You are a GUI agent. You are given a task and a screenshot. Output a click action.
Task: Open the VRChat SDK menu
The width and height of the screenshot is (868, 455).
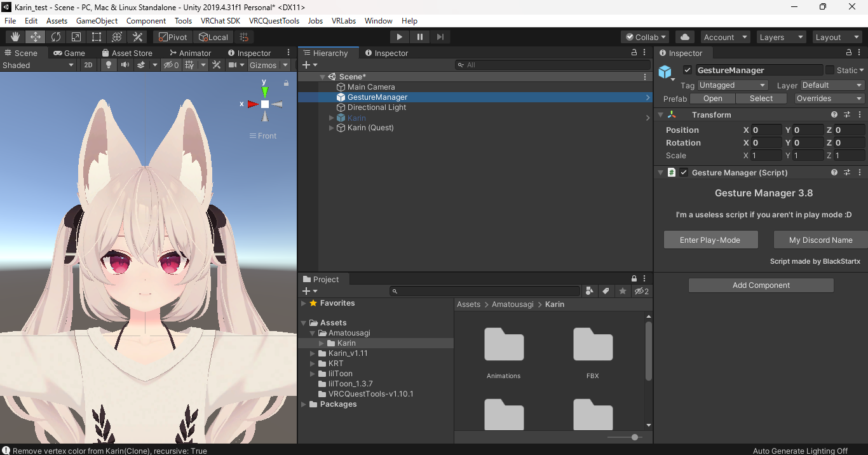point(220,21)
